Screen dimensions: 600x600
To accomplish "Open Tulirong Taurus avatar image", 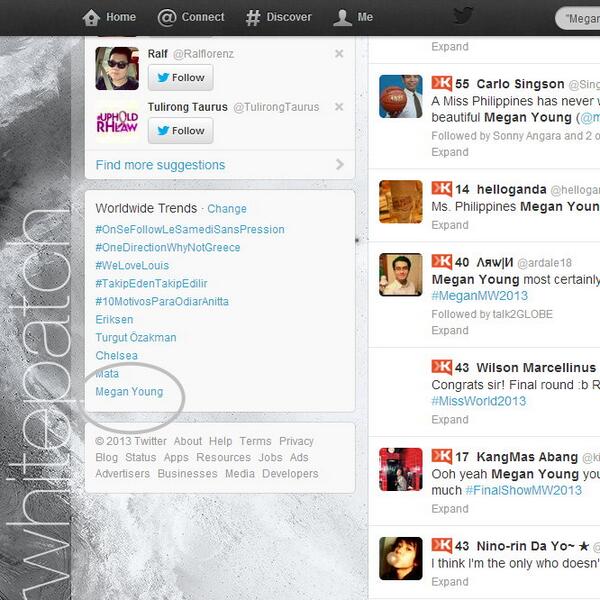I will pyautogui.click(x=117, y=122).
